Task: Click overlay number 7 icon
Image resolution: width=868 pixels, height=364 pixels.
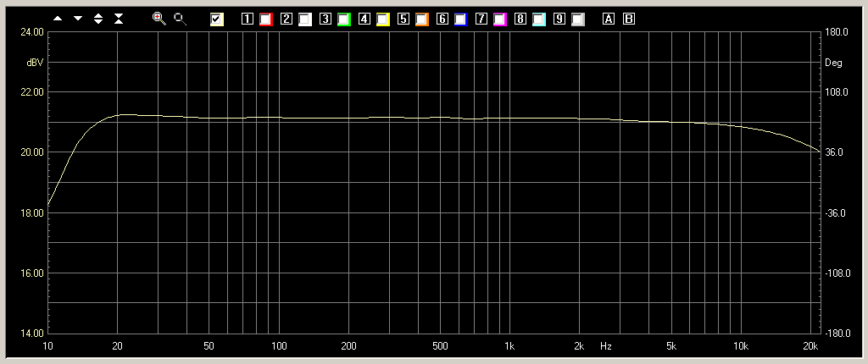Action: tap(481, 19)
